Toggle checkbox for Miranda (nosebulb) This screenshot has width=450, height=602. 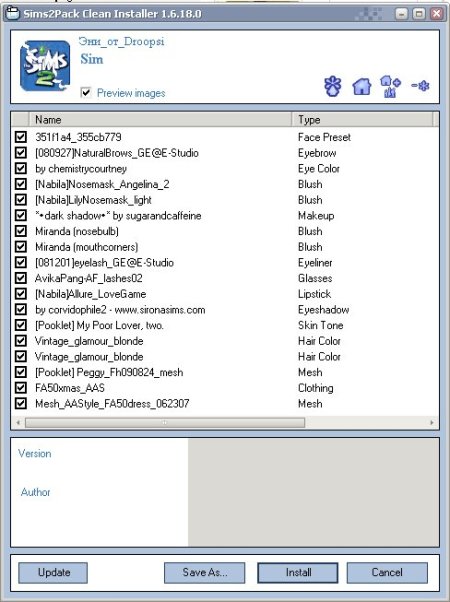(21, 231)
